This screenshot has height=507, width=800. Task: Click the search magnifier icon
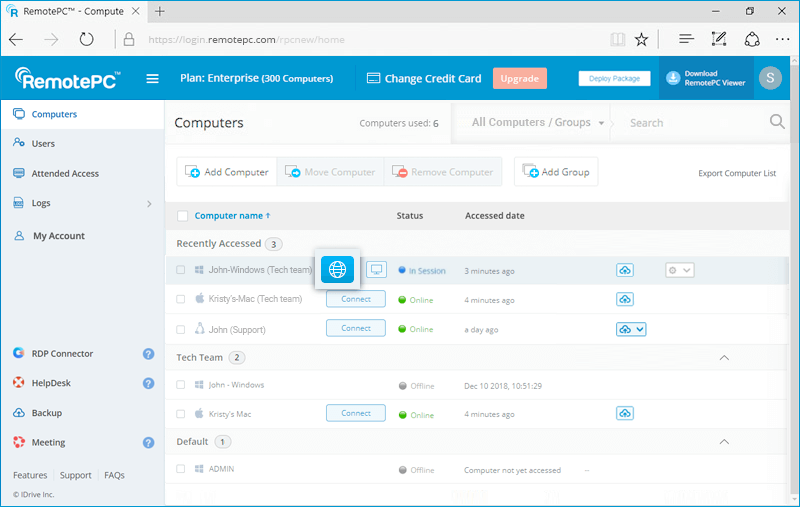pos(777,121)
